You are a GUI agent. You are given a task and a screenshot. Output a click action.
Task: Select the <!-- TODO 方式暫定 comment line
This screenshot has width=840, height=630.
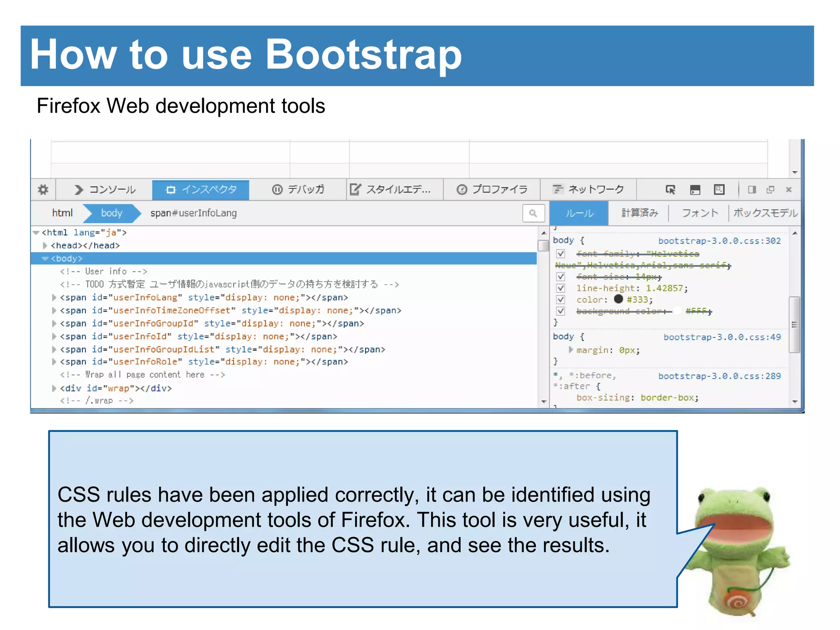[229, 284]
